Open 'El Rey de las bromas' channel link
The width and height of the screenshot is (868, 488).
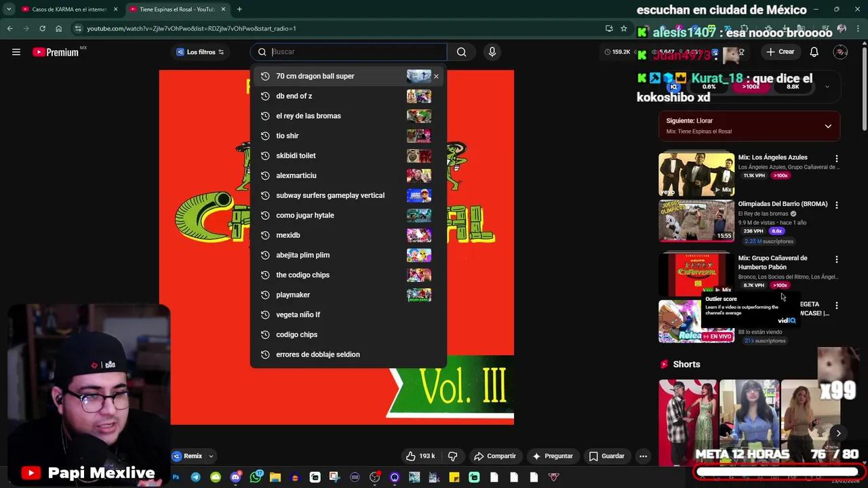(763, 213)
